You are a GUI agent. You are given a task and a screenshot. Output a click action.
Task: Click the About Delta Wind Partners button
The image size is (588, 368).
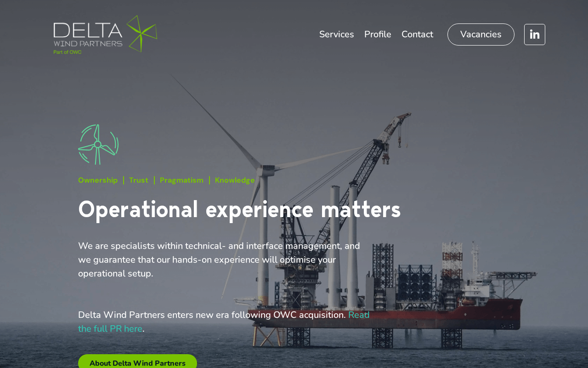click(137, 362)
